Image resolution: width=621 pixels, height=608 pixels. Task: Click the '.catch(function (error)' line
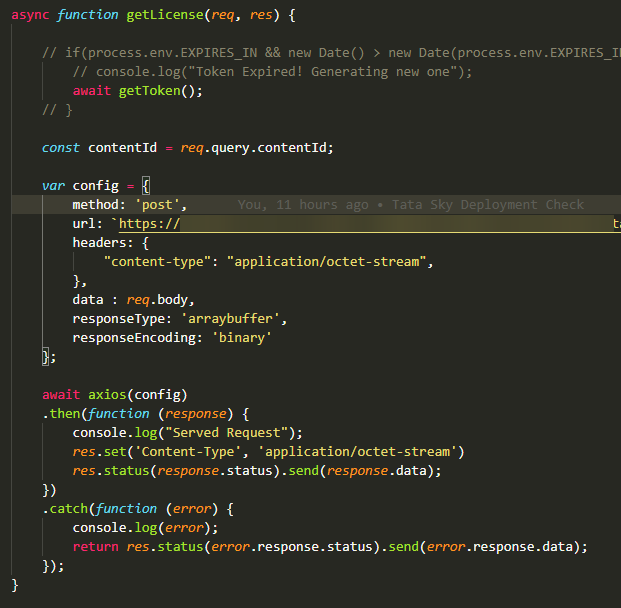[x=138, y=509]
